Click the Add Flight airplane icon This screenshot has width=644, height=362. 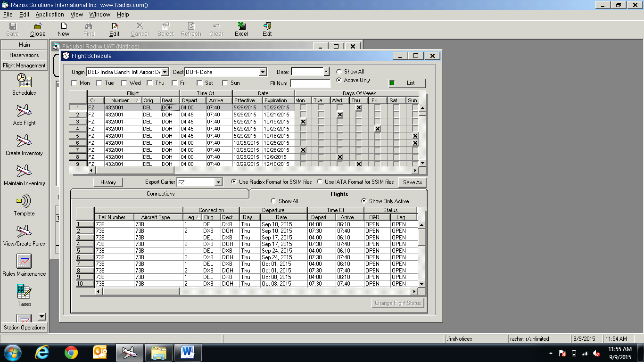(24, 111)
